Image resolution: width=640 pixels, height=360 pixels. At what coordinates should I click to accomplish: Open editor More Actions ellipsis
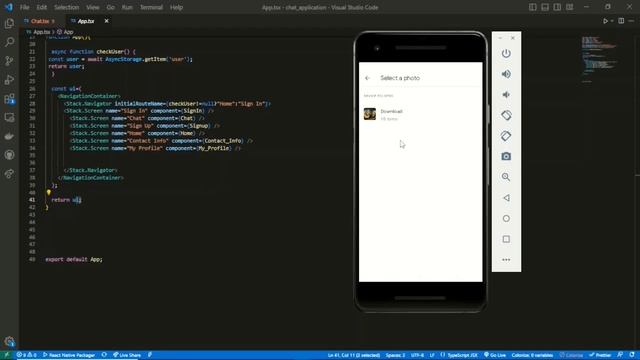pos(631,21)
